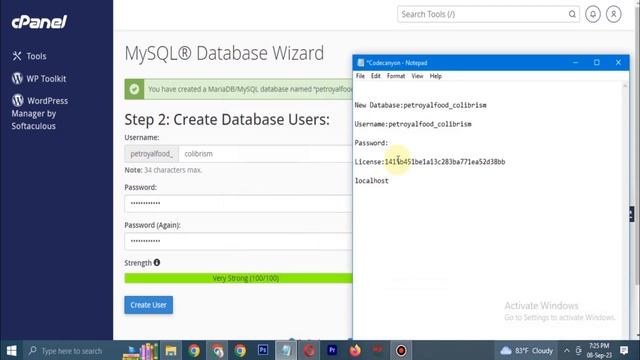640x360 pixels.
Task: Click the Notepad taskbar icon
Action: tap(286, 351)
